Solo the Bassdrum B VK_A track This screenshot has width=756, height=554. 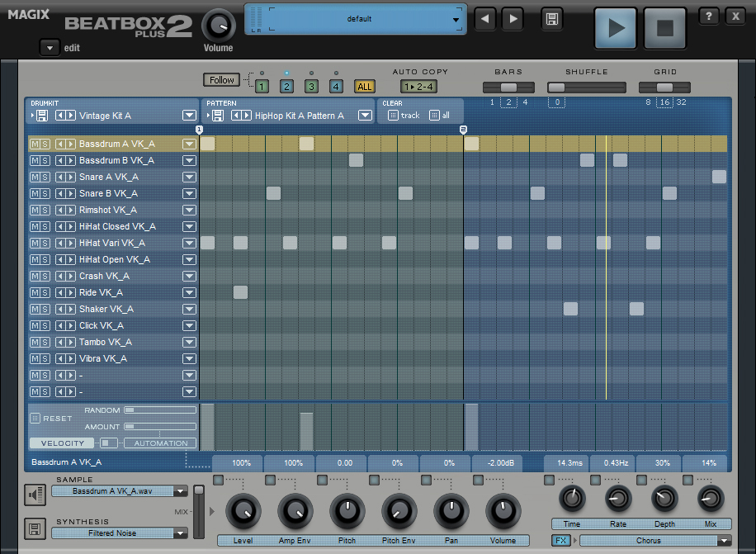tap(45, 160)
